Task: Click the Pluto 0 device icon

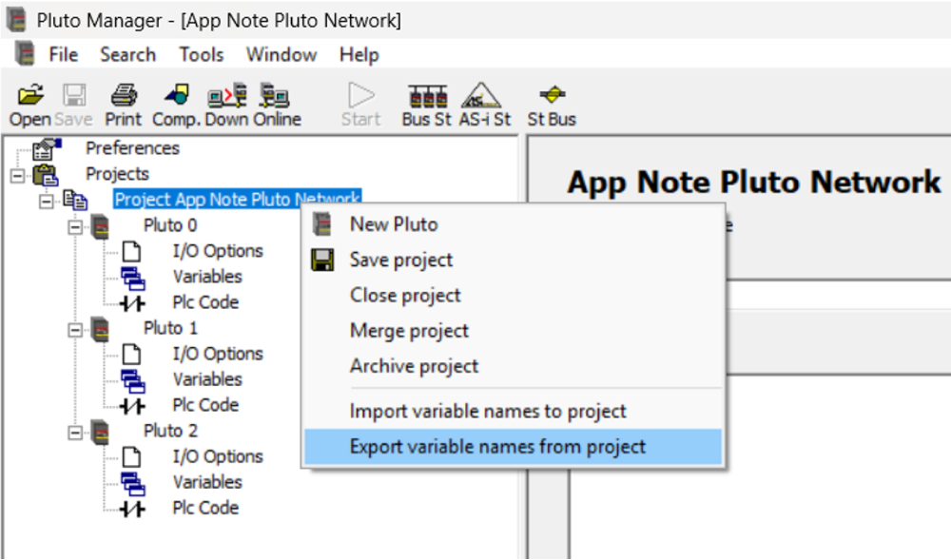Action: point(100,226)
